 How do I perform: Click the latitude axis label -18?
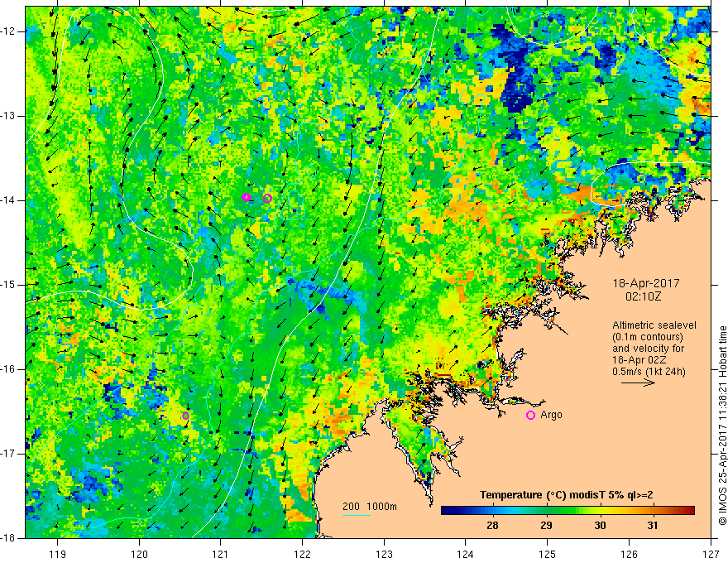click(8, 538)
